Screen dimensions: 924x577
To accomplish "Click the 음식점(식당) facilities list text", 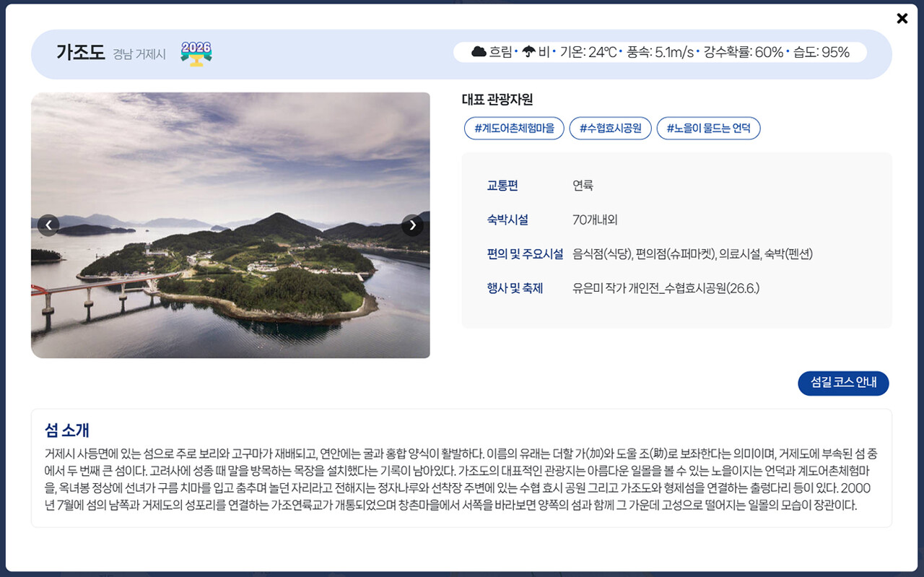I will tap(693, 254).
